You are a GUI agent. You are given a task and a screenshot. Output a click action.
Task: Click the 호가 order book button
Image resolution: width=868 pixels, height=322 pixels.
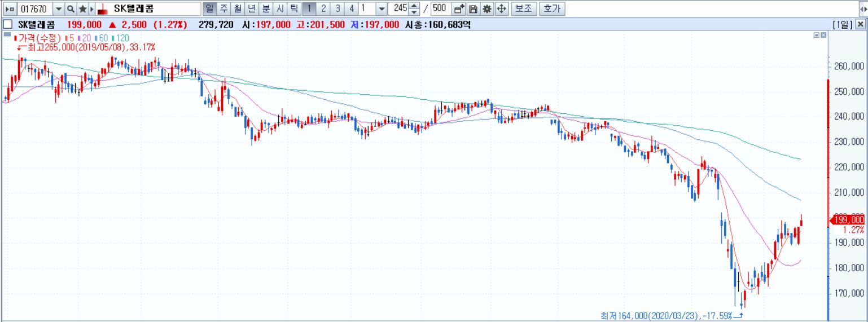[551, 9]
